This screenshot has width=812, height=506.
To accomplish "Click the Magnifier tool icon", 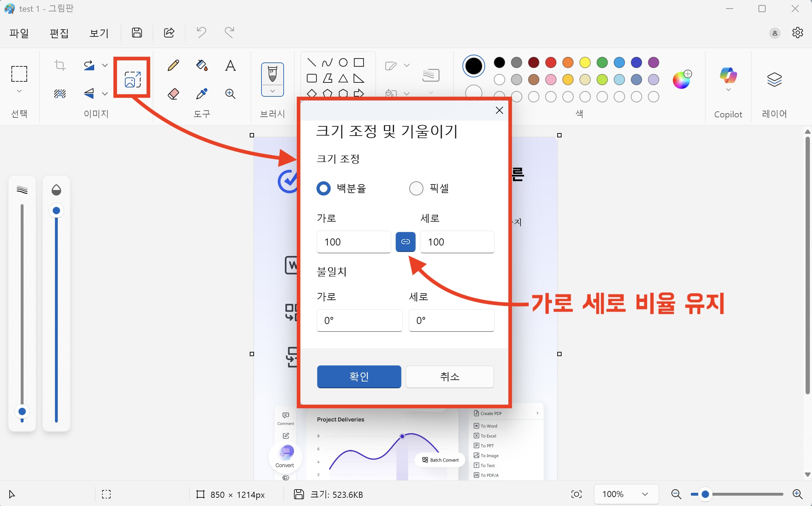I will 230,94.
